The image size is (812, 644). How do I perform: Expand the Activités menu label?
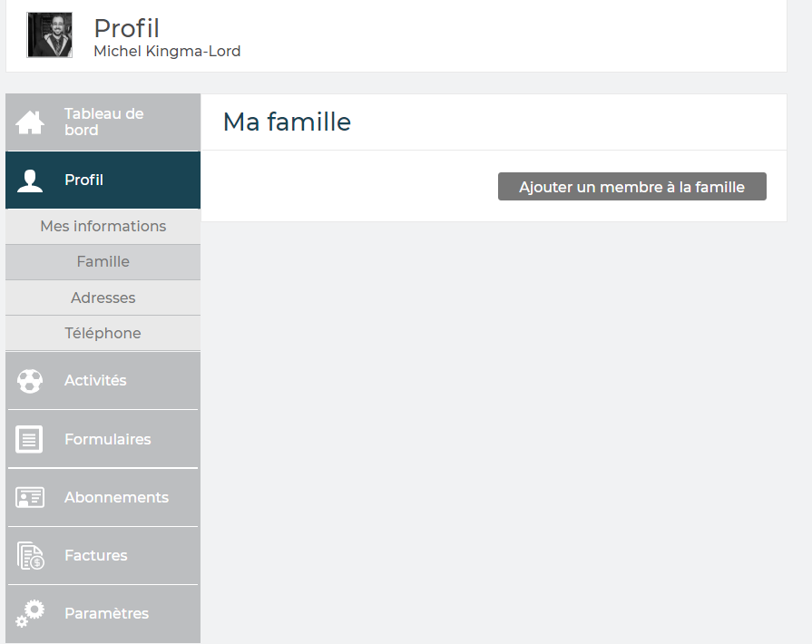coord(95,381)
